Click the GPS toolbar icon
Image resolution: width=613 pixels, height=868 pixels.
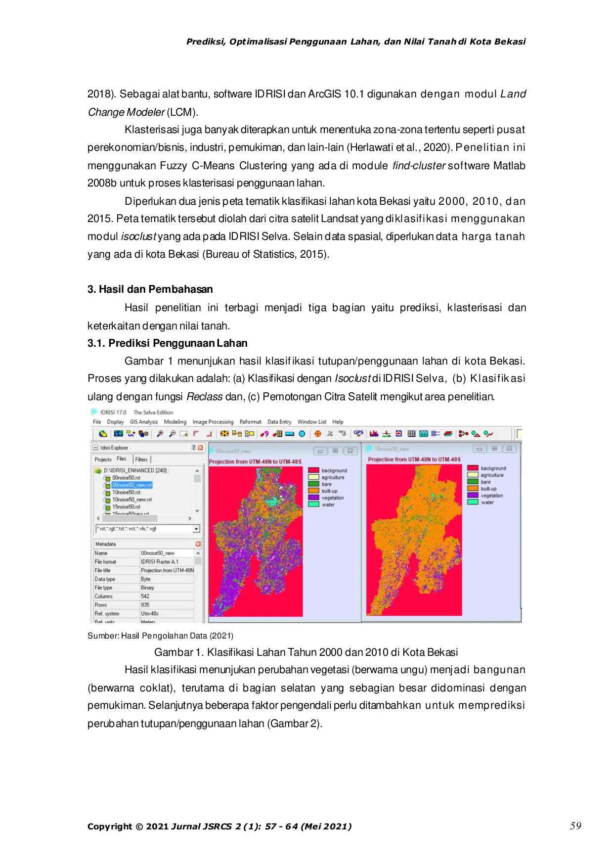coord(358,434)
